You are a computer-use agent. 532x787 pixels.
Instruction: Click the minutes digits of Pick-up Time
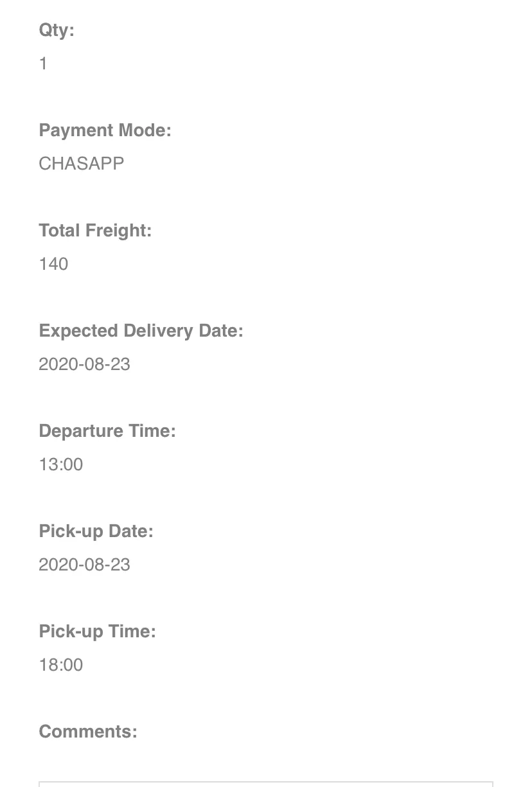point(73,665)
